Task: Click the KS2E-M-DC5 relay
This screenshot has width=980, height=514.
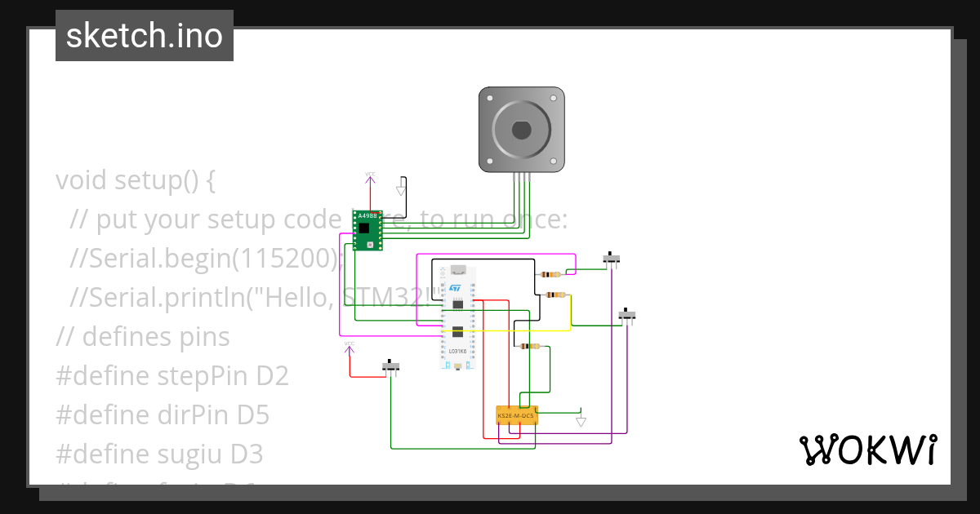Action: (518, 414)
